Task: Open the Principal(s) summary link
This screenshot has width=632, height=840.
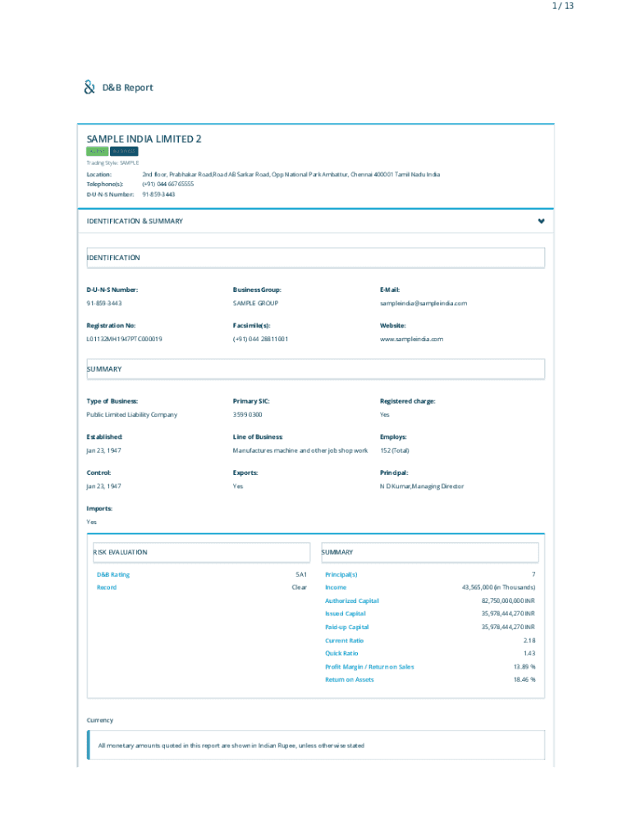Action: click(x=341, y=574)
